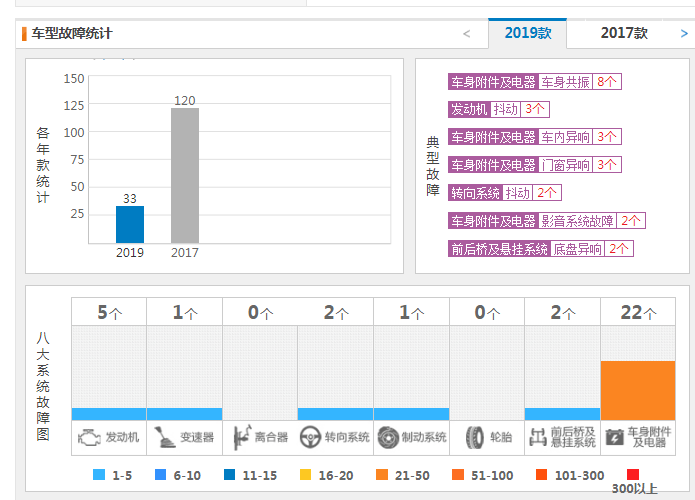The height and width of the screenshot is (500, 695).
Task: Click the 车身附件及电器 battery icon
Action: pos(614,437)
